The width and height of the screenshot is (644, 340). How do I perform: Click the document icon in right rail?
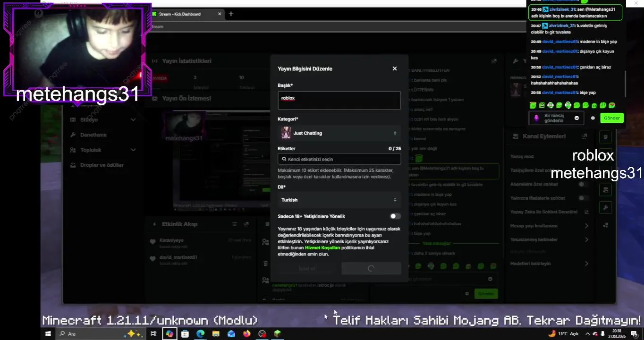[605, 137]
